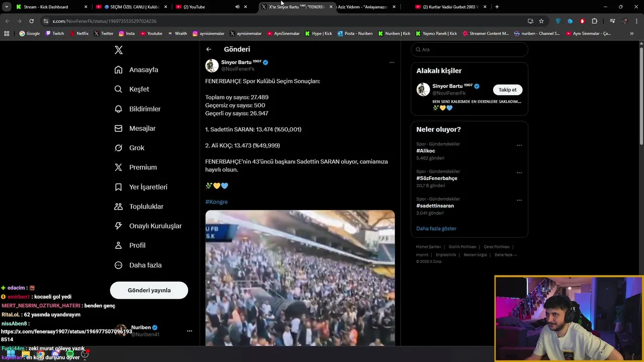Open Chrome profile avatar

tap(625, 21)
